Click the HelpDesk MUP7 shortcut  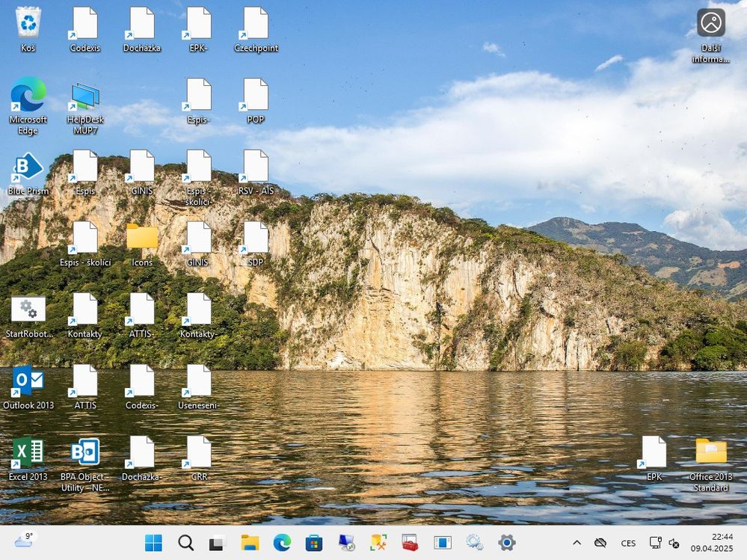[84, 96]
